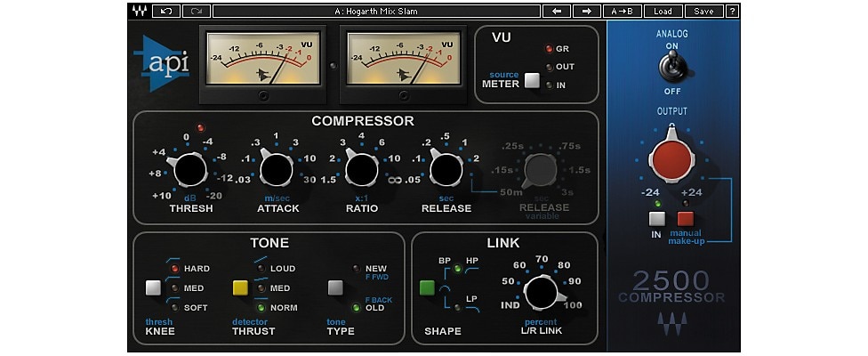Select the OLD feed-back type LED
868x356 pixels.
tap(356, 307)
